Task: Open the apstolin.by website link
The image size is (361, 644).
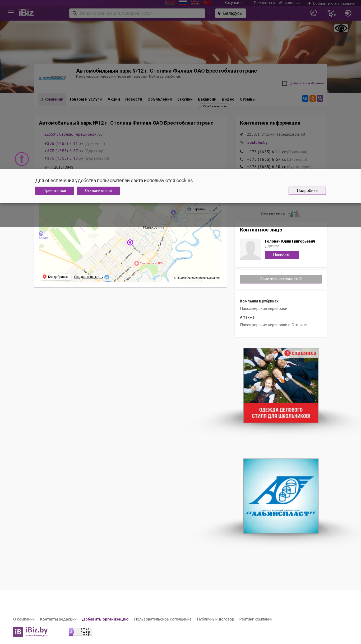Action: point(257,143)
